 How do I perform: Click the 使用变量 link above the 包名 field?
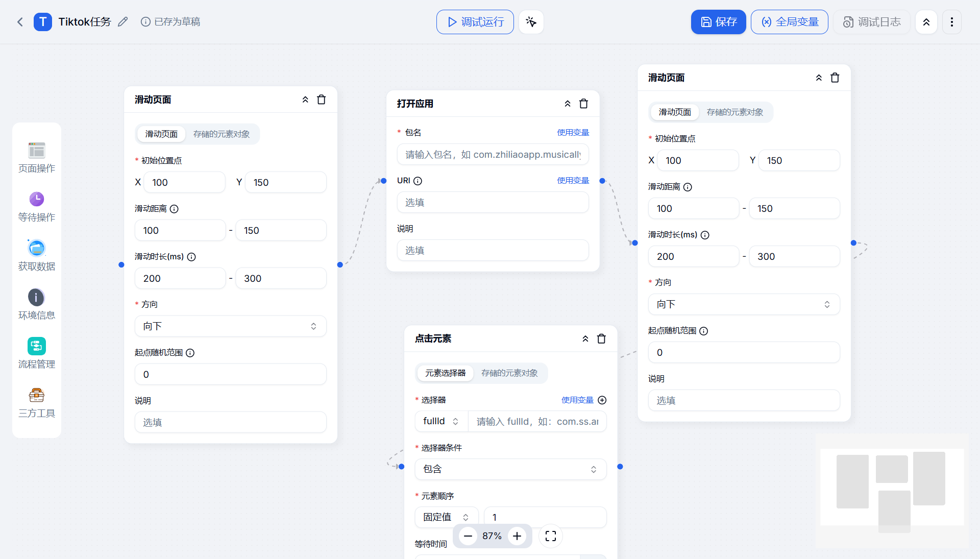tap(573, 132)
